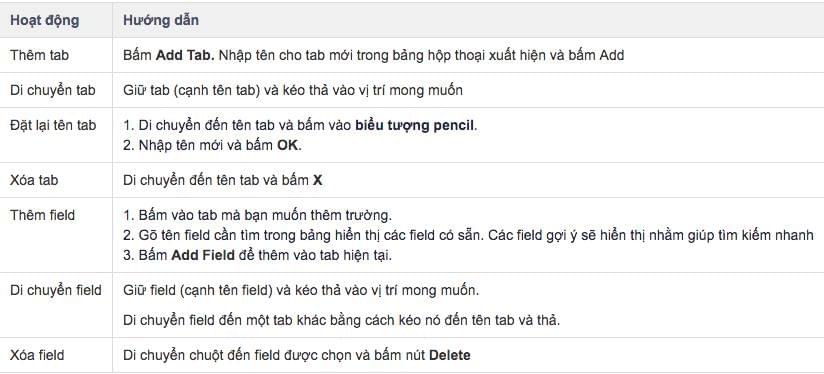Click the 'Hướng dẫn' column header
Viewport: 824px width, 374px height.
(161, 20)
